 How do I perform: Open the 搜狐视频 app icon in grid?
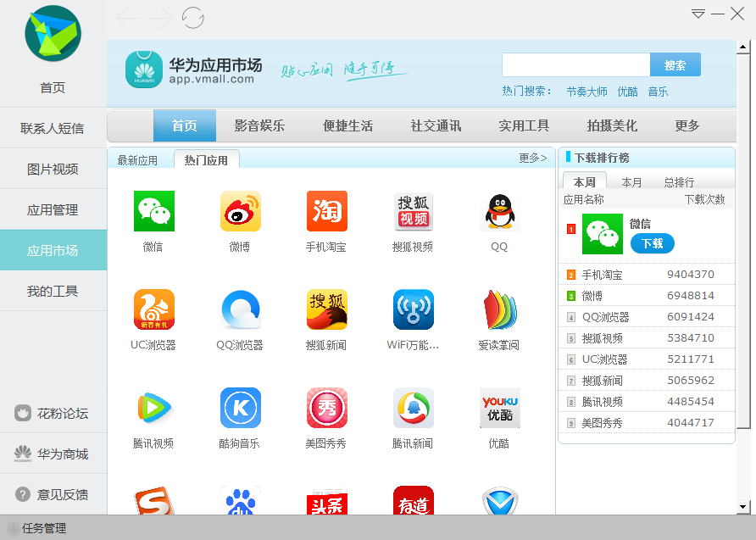pos(414,211)
